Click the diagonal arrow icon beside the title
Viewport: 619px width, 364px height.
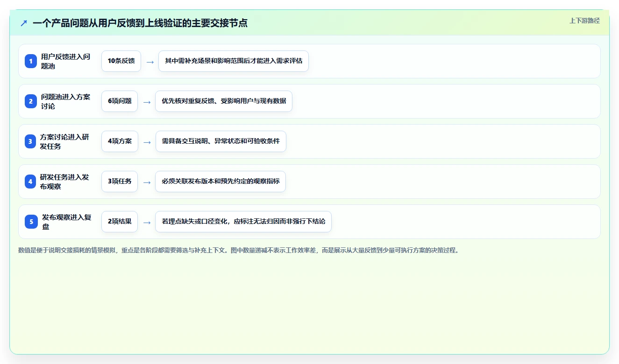point(24,23)
